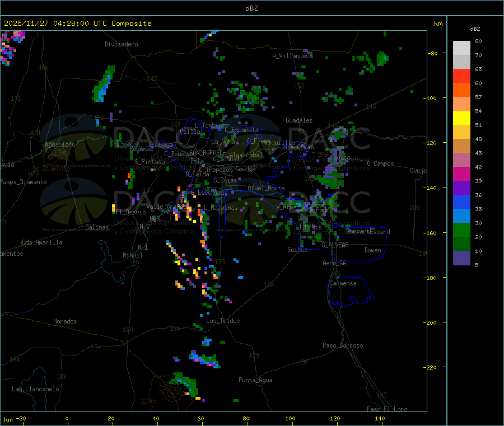Click the Carmensa map label
Viewport: 504px width, 426px height.
point(343,283)
